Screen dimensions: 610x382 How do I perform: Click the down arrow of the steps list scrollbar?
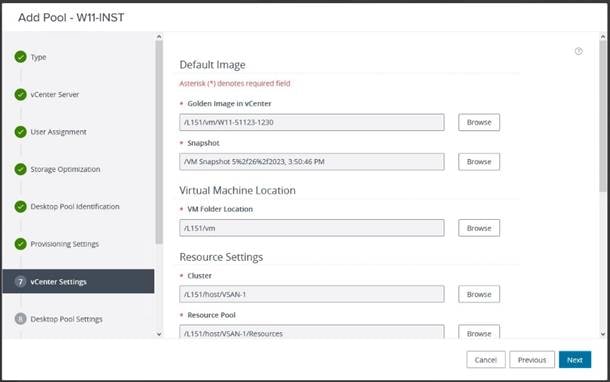pos(159,334)
